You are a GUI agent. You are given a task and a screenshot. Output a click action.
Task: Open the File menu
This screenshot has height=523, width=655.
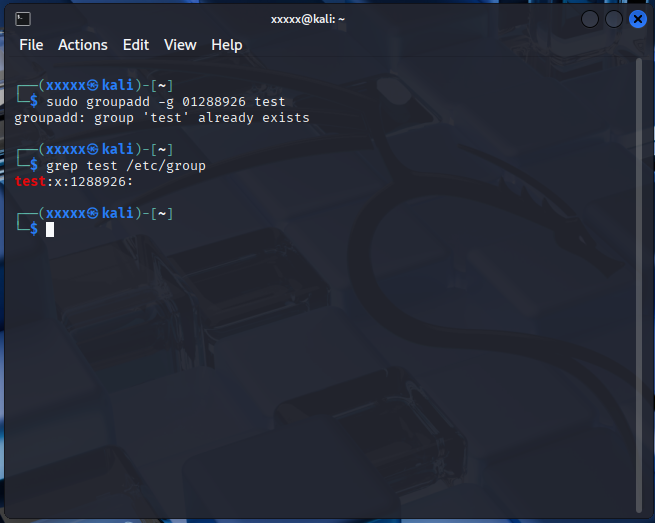pos(31,45)
